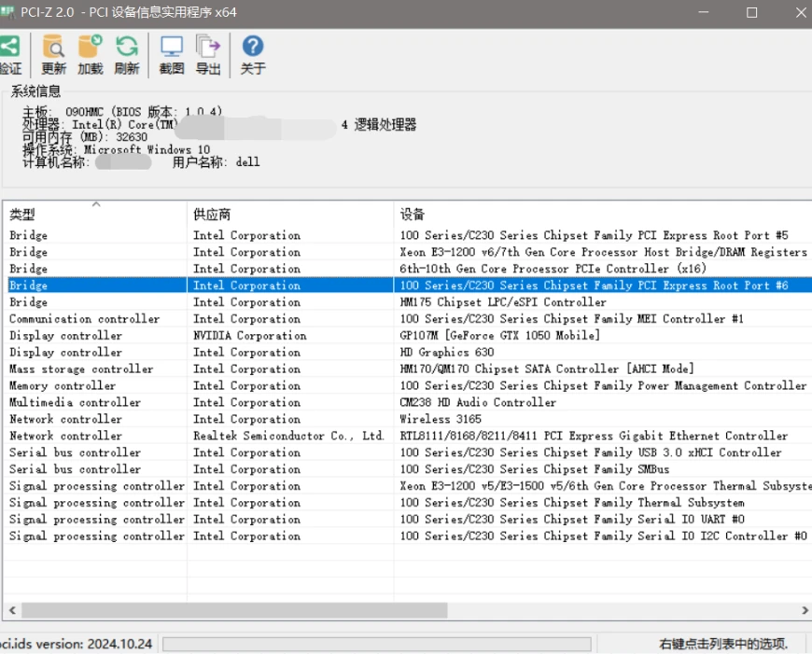Sort list by 供应商 column header
Viewport: 812px width, 654px height.
coord(289,215)
